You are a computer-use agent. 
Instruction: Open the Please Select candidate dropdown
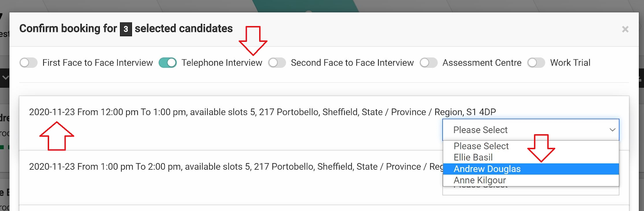pos(531,130)
